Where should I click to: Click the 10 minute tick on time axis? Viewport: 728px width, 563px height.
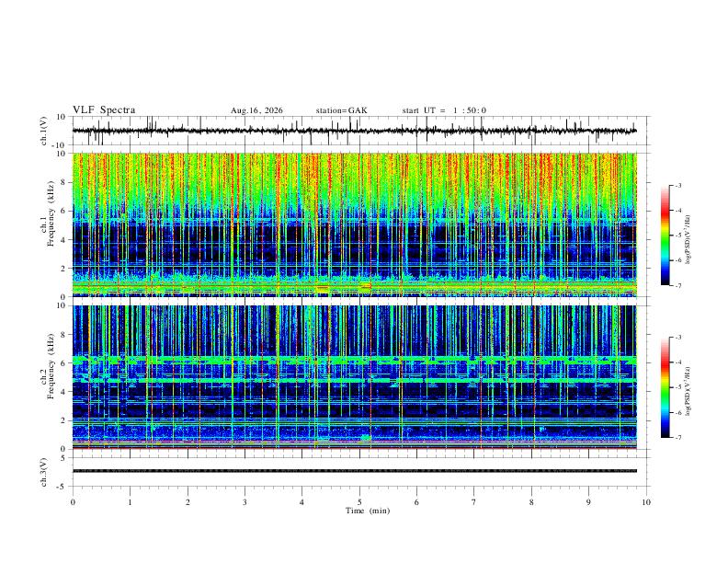(x=646, y=502)
